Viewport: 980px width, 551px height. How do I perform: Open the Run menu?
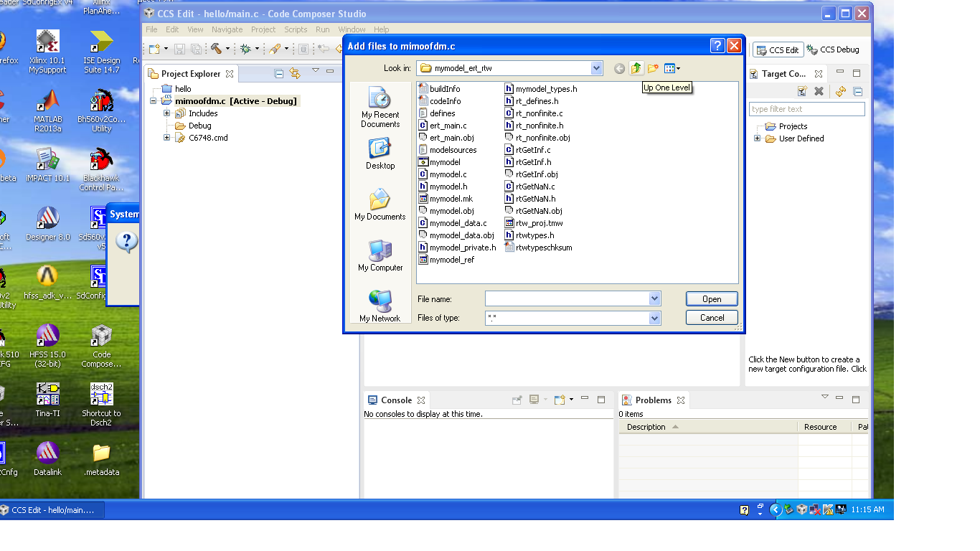click(323, 29)
